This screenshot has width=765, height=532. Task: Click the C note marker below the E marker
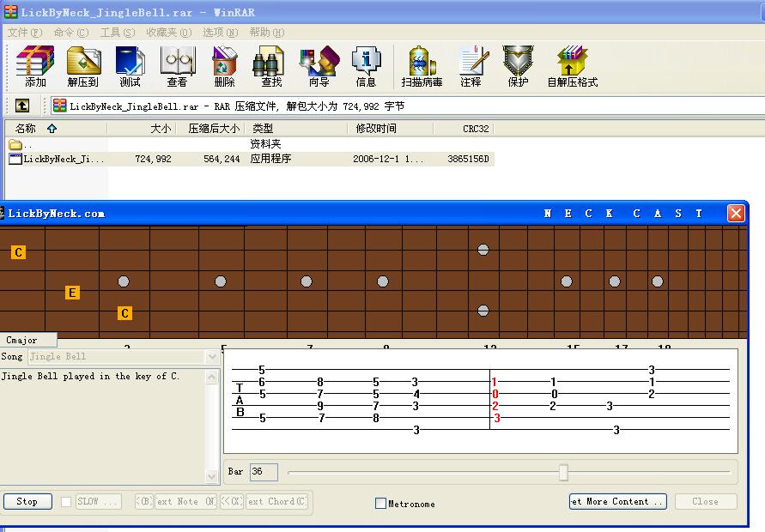click(124, 313)
